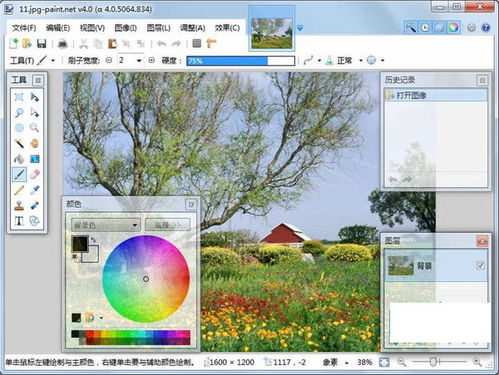499x375 pixels.
Task: Open the Settings gear icon
Action: point(471,28)
